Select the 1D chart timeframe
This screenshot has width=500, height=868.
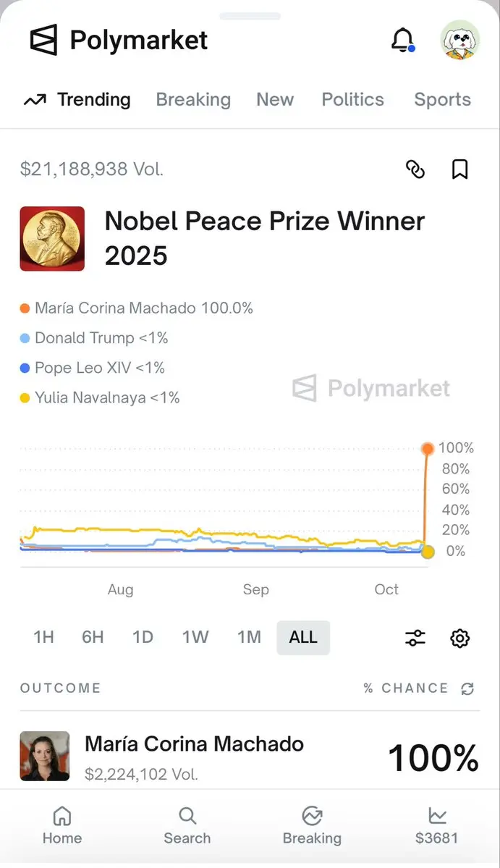point(143,637)
